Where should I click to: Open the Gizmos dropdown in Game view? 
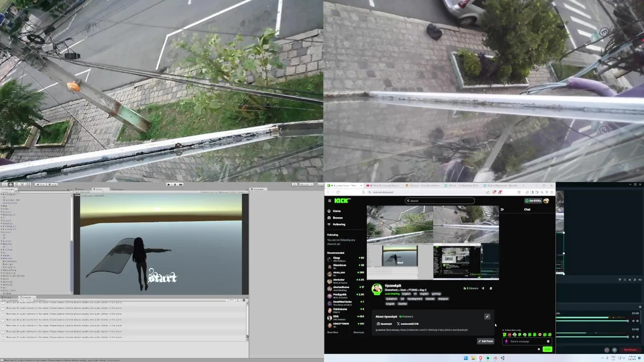click(x=243, y=192)
